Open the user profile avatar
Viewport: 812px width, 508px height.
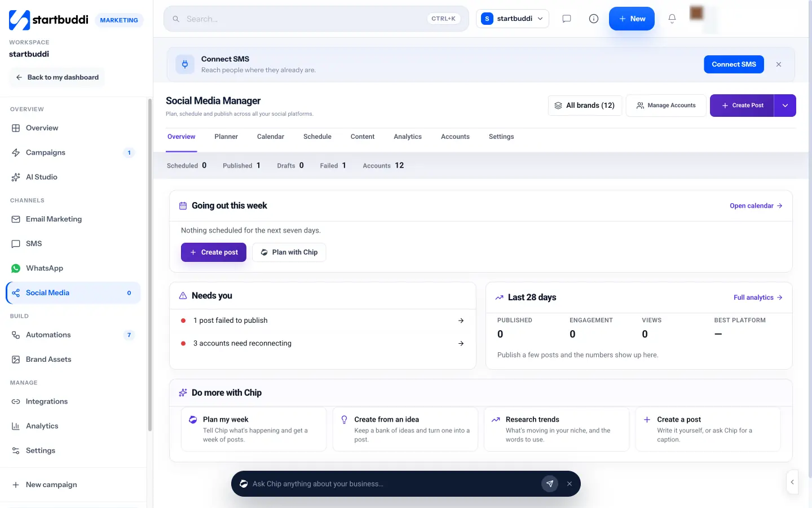[697, 13]
